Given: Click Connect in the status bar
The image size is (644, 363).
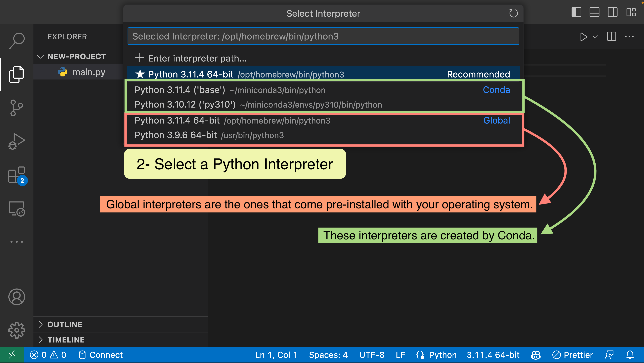Looking at the screenshot, I should point(101,355).
